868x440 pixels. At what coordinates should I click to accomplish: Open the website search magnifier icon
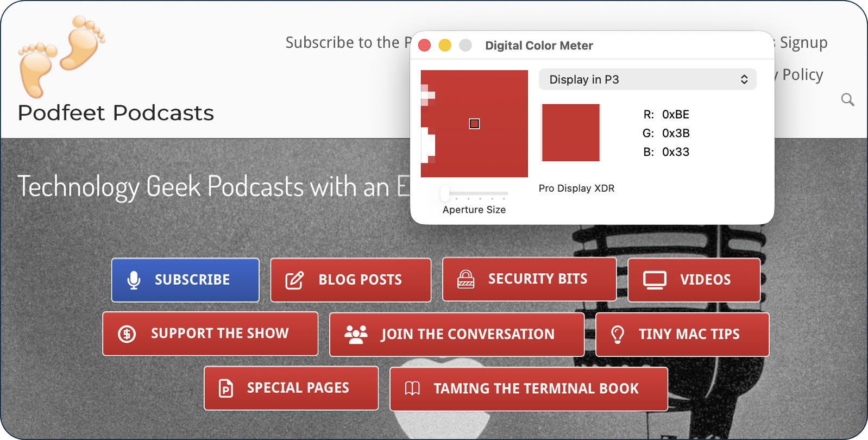pyautogui.click(x=847, y=99)
